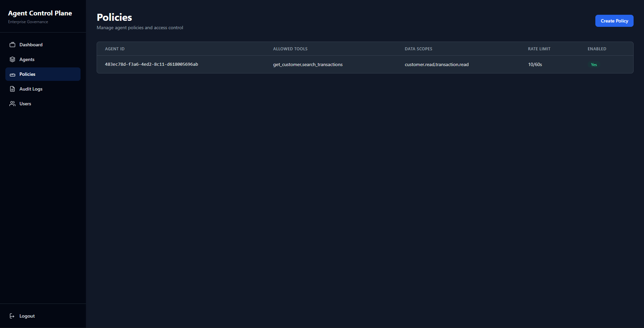Click the Dashboard briefcase icon

click(12, 45)
